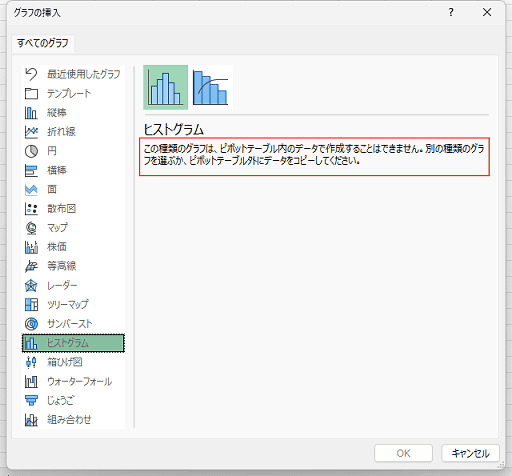
Task: Open the 最近使用したグラフ recent charts list
Action: click(x=73, y=74)
